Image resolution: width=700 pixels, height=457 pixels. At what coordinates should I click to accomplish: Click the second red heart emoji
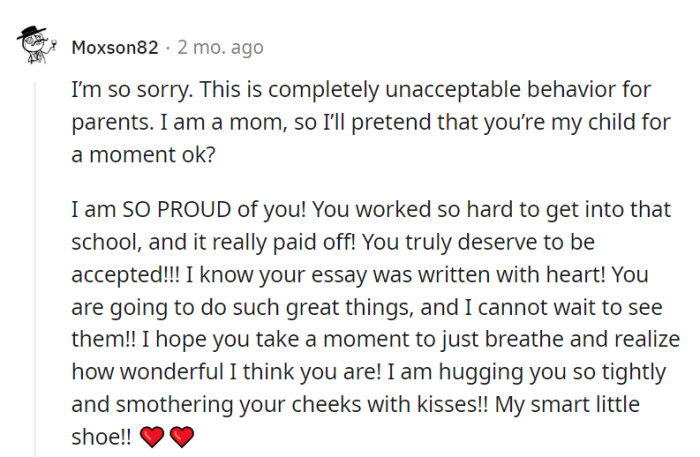(181, 436)
